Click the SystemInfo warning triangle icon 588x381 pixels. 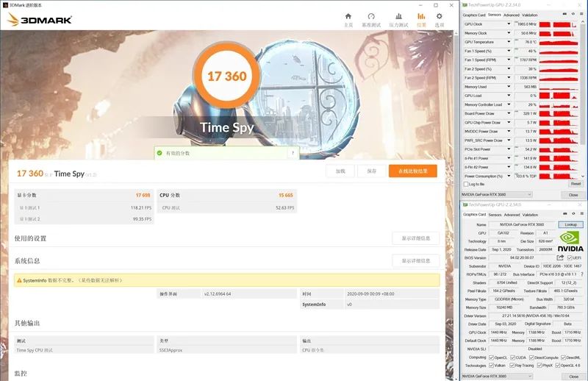pyautogui.click(x=19, y=280)
